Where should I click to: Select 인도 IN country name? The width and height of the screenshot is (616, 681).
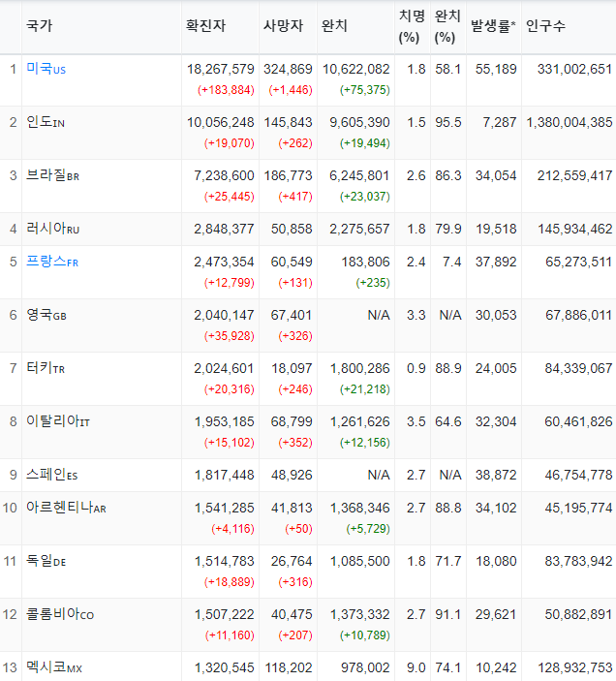46,122
